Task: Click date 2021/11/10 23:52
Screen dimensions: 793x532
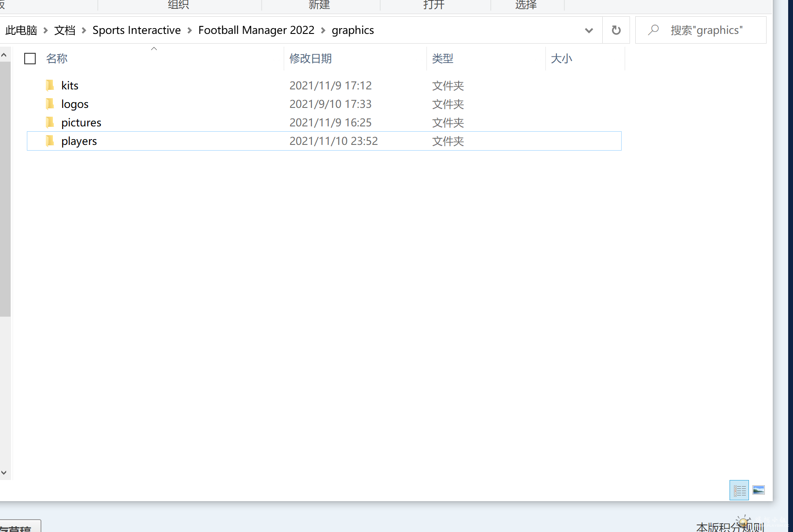Action: 334,141
